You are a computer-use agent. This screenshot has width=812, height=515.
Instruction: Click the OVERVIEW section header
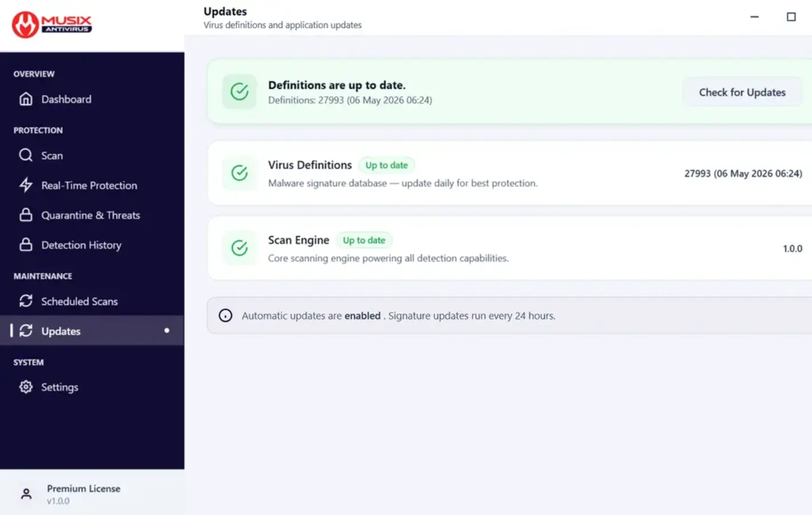[34, 74]
